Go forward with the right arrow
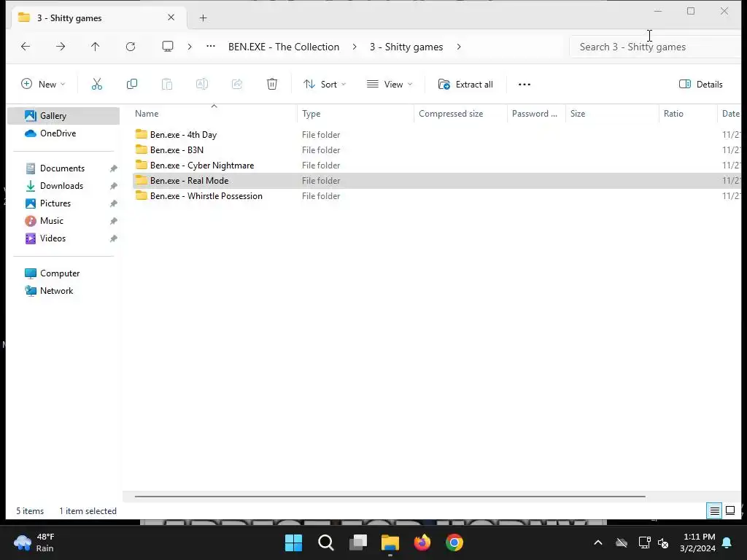This screenshot has height=560, width=747. tap(61, 47)
